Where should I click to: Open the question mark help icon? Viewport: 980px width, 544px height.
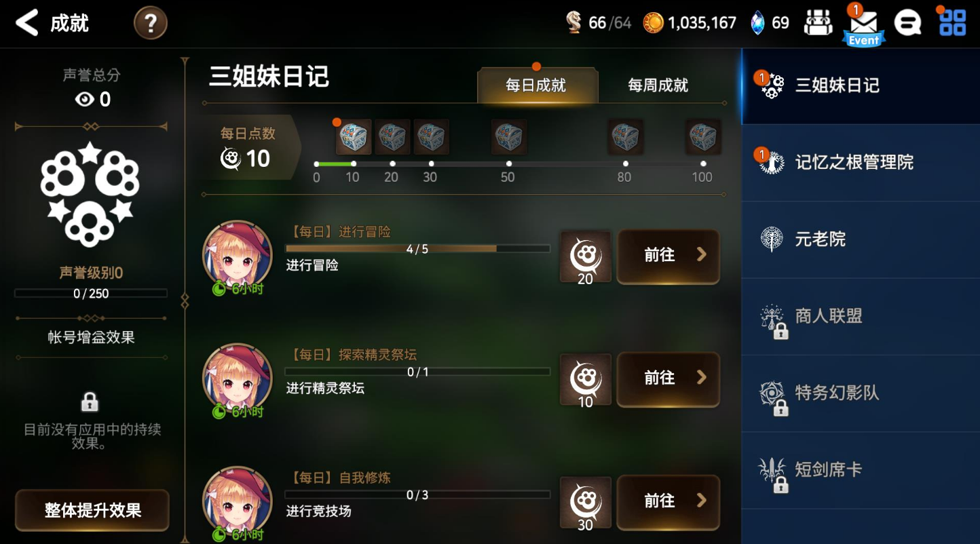[x=151, y=24]
